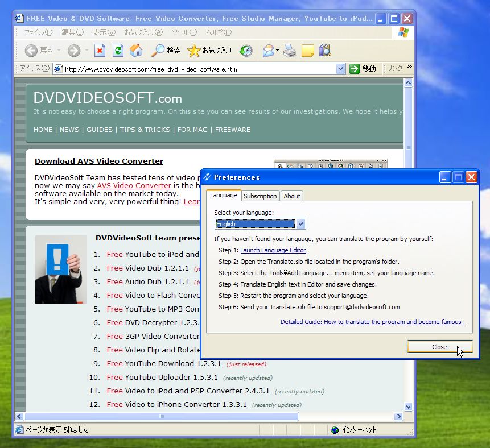Click the horizontal scrollbar left arrow
The width and height of the screenshot is (490, 448).
[19, 417]
